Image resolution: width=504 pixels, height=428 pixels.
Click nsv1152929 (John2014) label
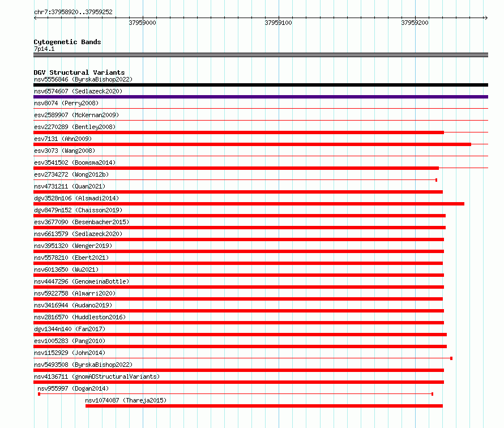pyautogui.click(x=70, y=353)
